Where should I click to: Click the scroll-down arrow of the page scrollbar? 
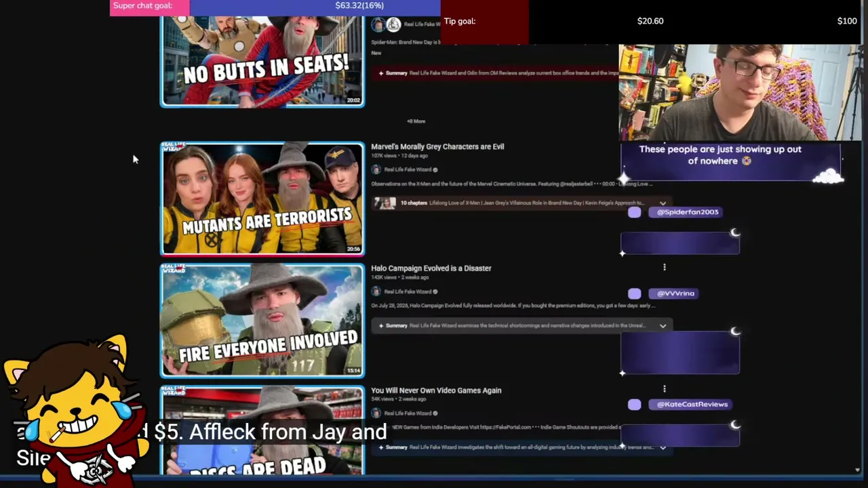click(x=857, y=470)
